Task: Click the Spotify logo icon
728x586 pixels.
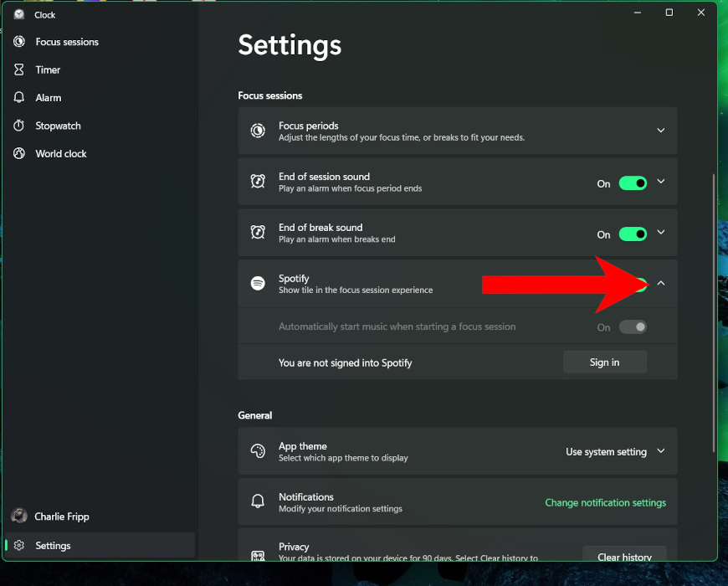Action: click(258, 283)
